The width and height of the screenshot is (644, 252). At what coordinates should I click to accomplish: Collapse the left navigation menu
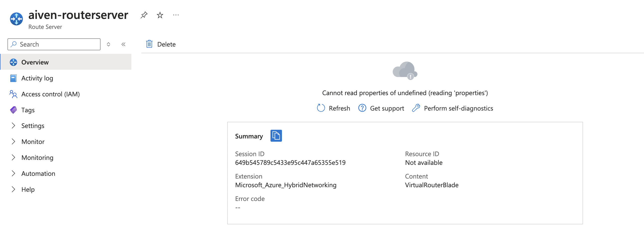pyautogui.click(x=123, y=44)
